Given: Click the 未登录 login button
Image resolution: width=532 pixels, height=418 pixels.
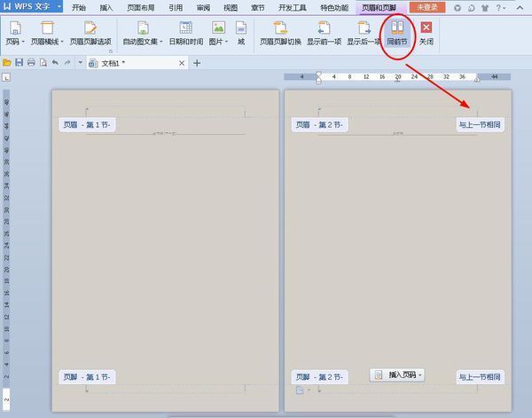Looking at the screenshot, I should [x=427, y=7].
